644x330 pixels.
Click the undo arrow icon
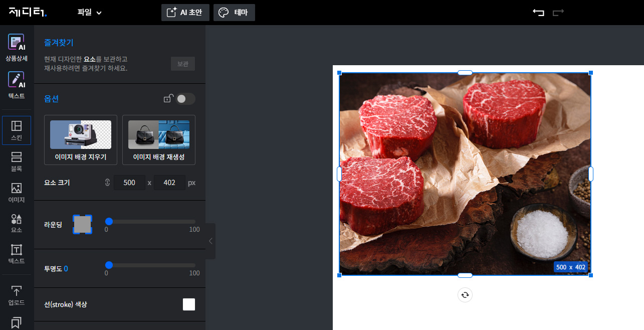click(538, 13)
